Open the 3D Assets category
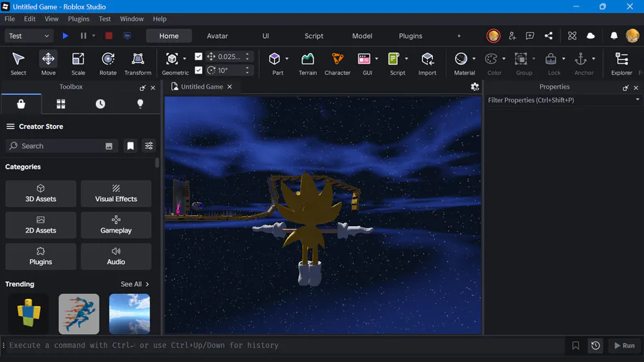Viewport: 644px width, 362px height. 41,193
